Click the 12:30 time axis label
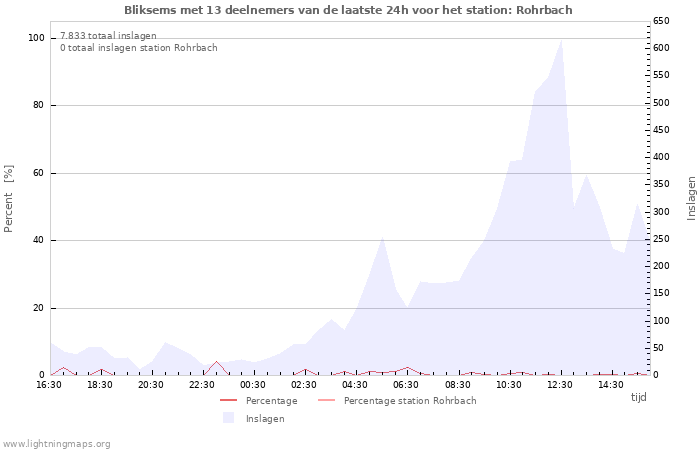Image resolution: width=700 pixels, height=450 pixels. point(560,385)
